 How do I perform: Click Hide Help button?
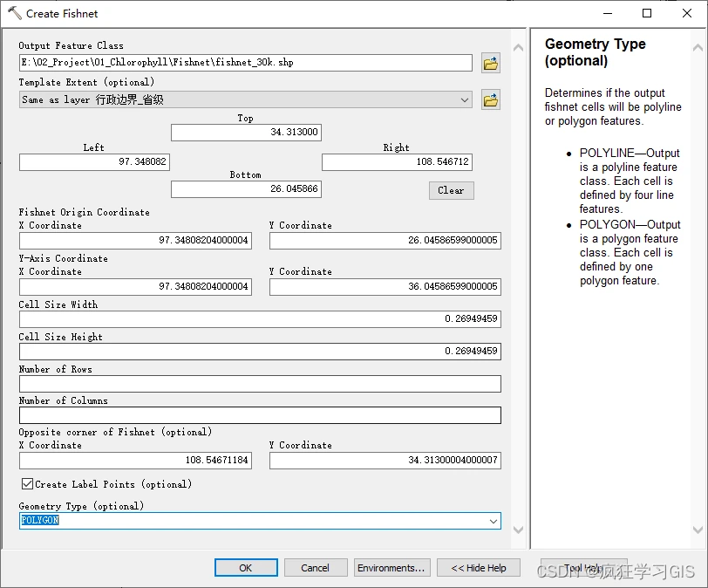point(479,568)
